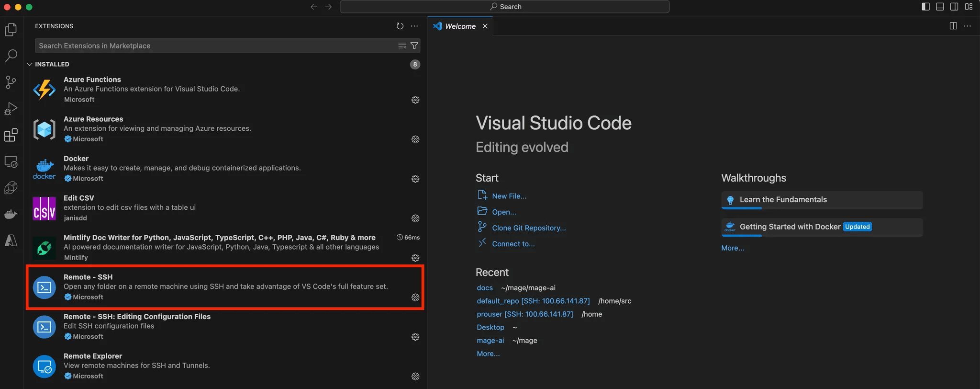Open Getting Started with Docker walkthrough
Screen dimensions: 980x389
point(822,227)
